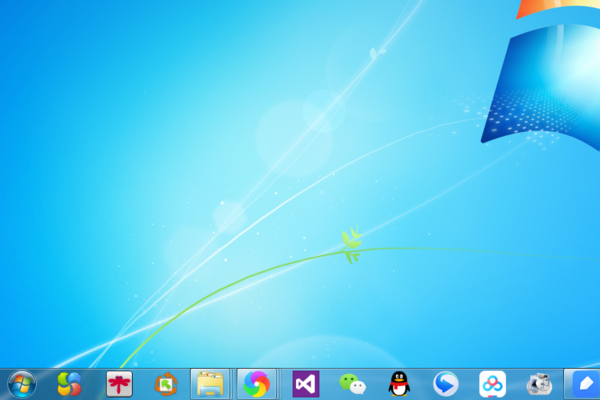Open the blue pencil edit app
Image resolution: width=600 pixels, height=400 pixels.
(584, 383)
